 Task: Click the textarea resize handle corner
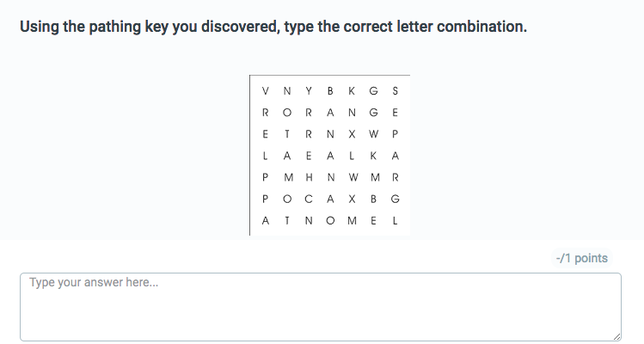coord(616,336)
